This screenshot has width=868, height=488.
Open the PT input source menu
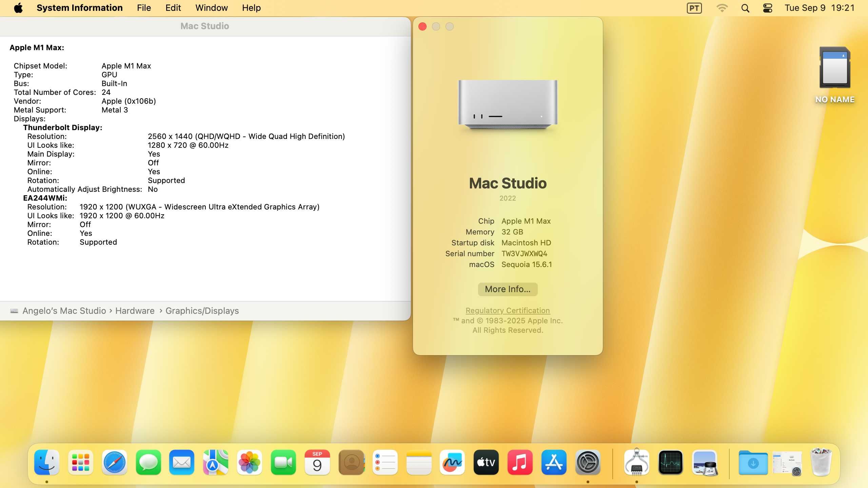click(x=694, y=8)
